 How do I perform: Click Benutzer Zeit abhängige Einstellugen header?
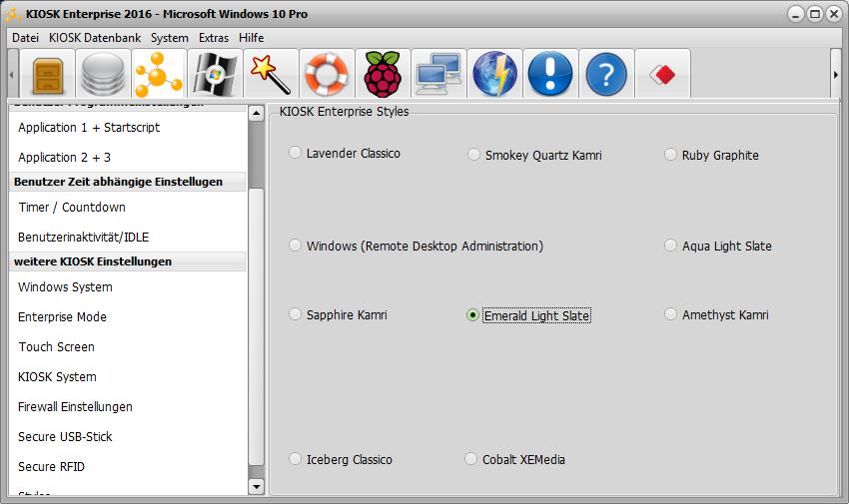(127, 182)
